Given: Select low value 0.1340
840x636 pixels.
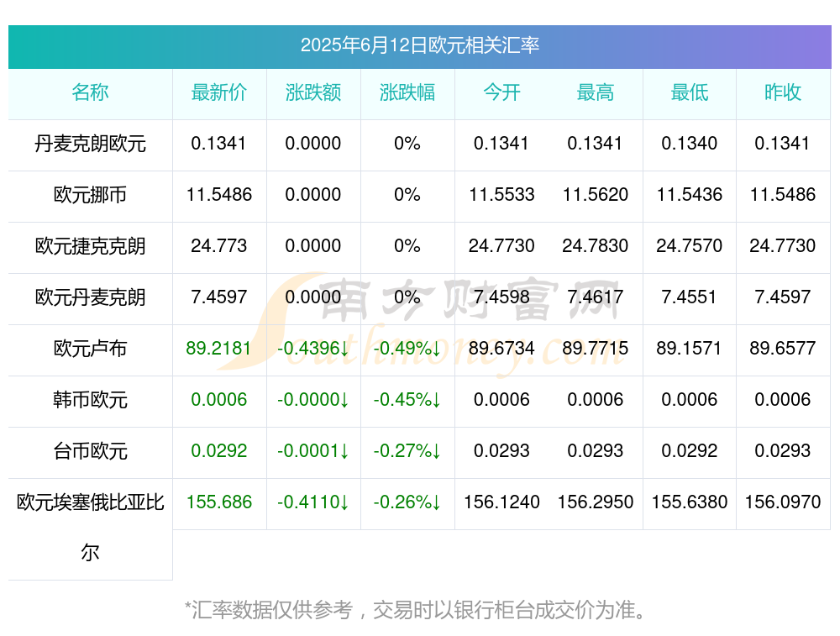Looking at the screenshot, I should 690,144.
